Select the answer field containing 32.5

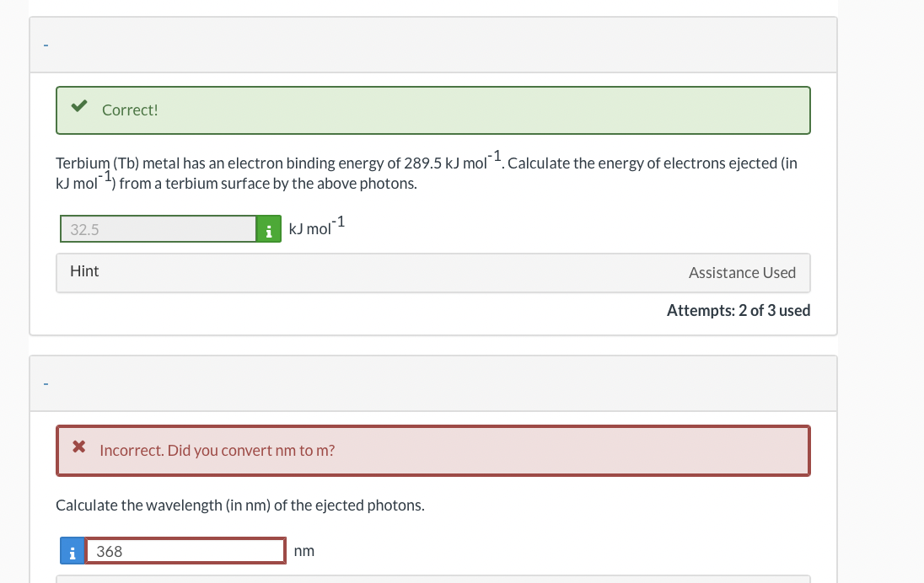pos(158,229)
